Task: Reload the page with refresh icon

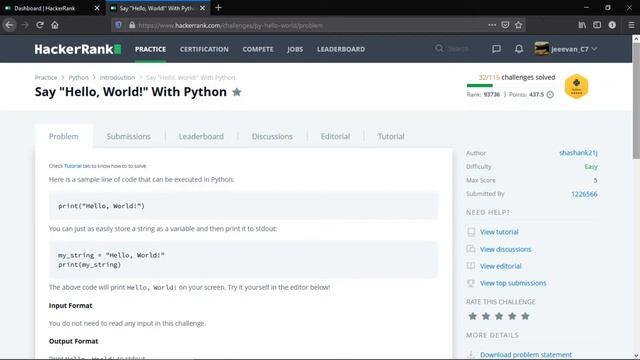Action: click(x=40, y=25)
